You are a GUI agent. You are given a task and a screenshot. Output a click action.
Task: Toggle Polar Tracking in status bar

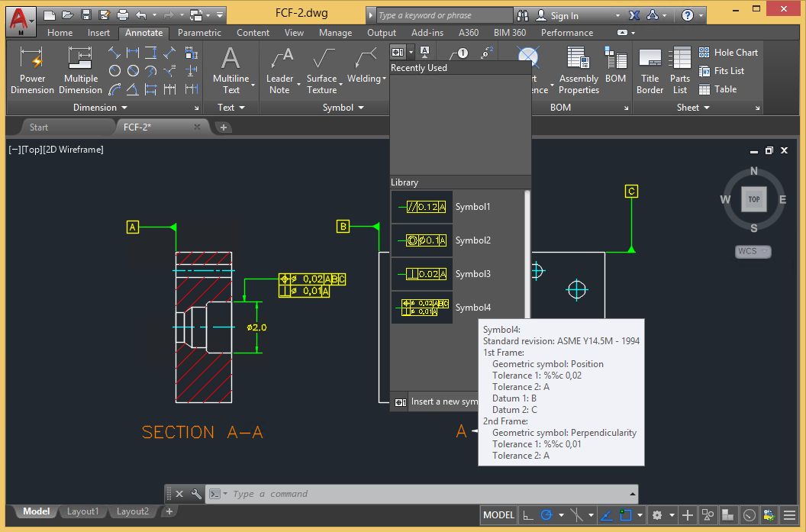[x=546, y=514]
